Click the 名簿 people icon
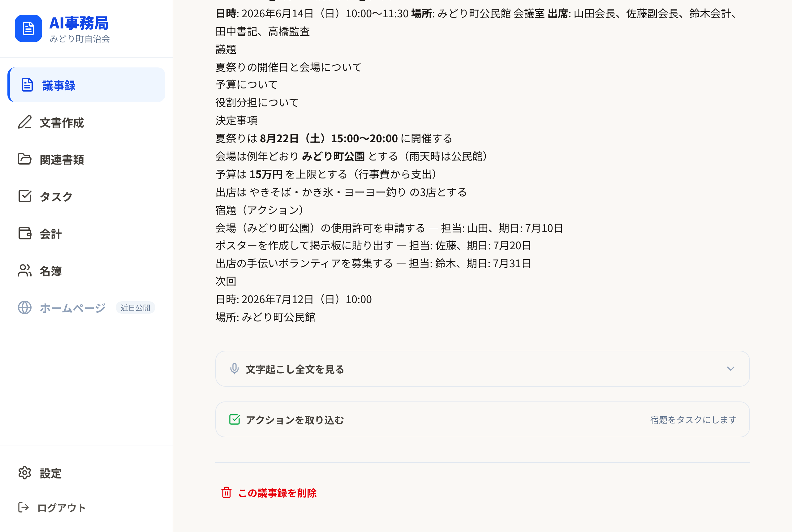 click(25, 271)
